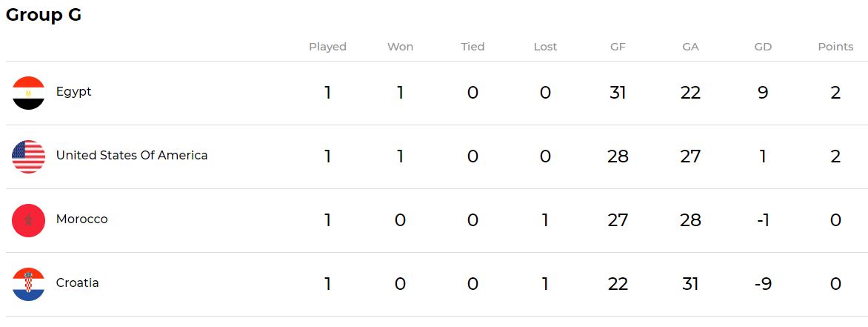
Task: Click the GA column header
Action: click(690, 47)
